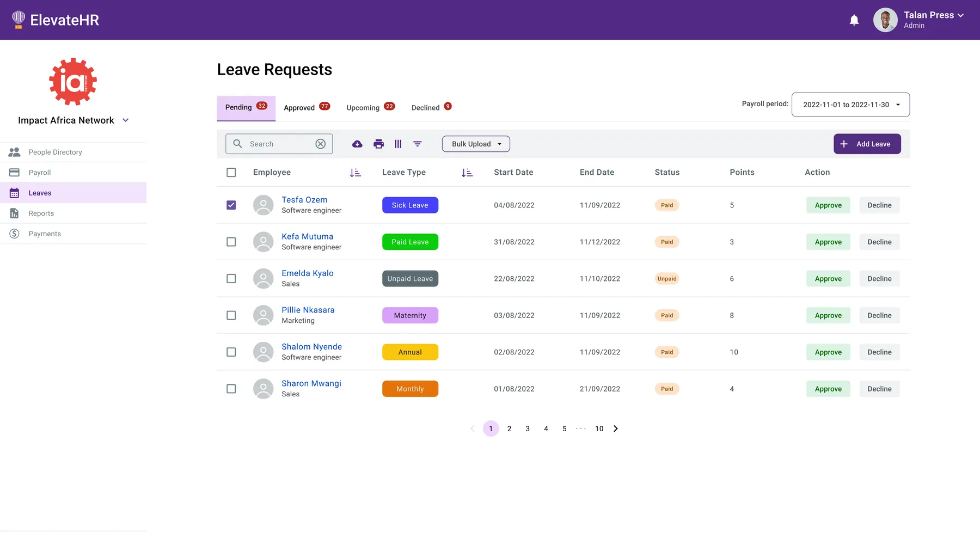Decline Shalom Nyende's leave request
The height and width of the screenshot is (551, 980).
pos(879,352)
